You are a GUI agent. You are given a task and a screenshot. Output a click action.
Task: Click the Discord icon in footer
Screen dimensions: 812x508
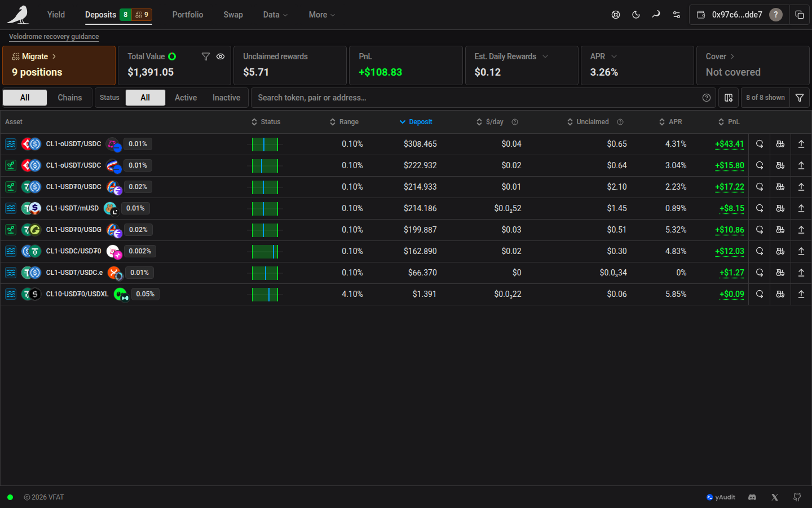[x=752, y=497]
